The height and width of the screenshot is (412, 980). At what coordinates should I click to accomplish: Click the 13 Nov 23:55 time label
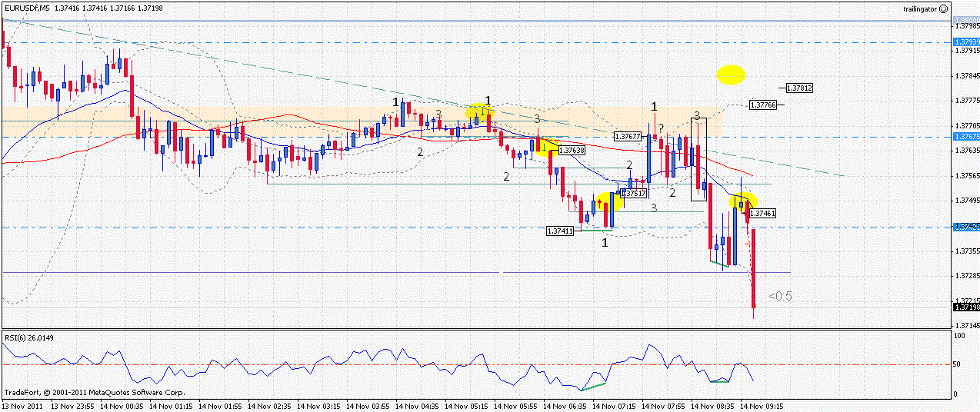point(72,405)
